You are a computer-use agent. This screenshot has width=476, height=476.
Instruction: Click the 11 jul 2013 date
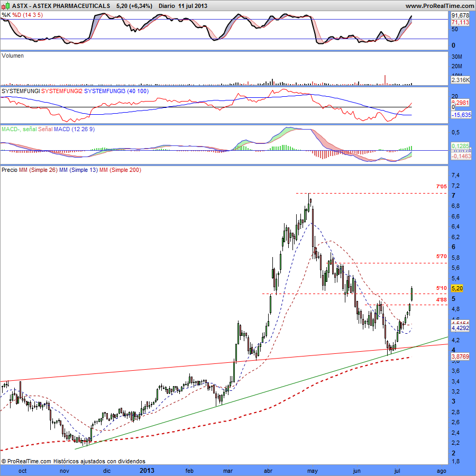(x=193, y=6)
